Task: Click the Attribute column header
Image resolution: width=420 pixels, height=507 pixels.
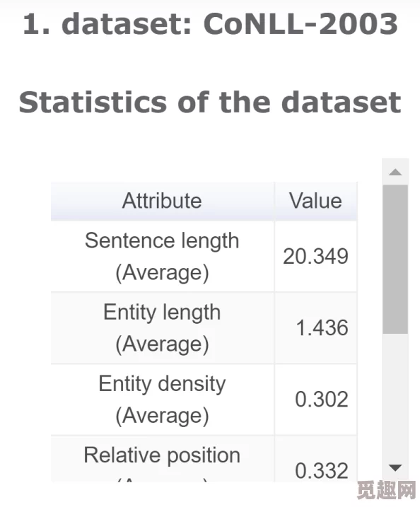Action: [163, 202]
